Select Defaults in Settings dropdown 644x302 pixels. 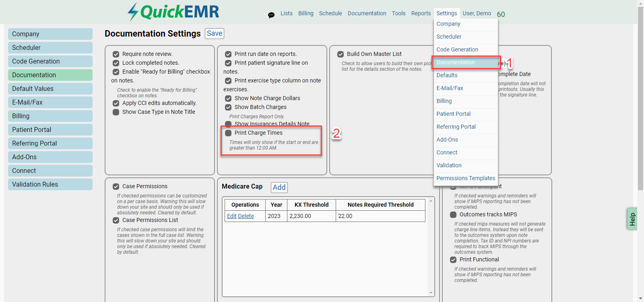point(466,76)
